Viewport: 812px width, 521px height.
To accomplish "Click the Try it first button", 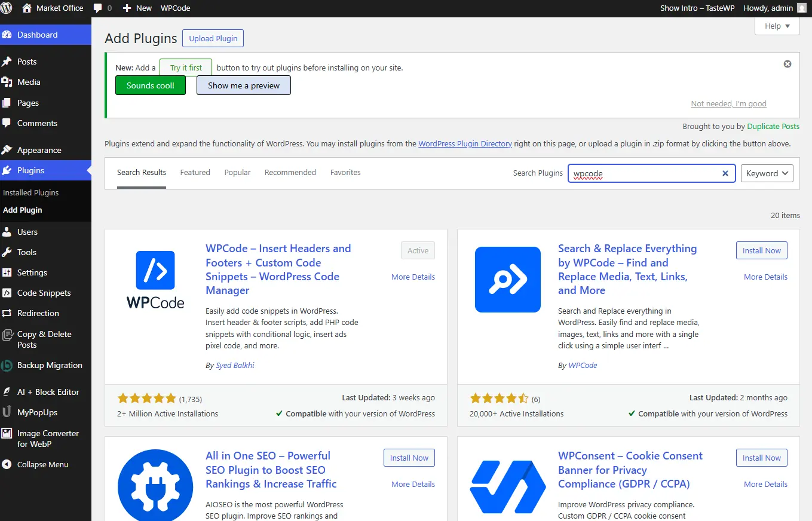I will pos(186,68).
